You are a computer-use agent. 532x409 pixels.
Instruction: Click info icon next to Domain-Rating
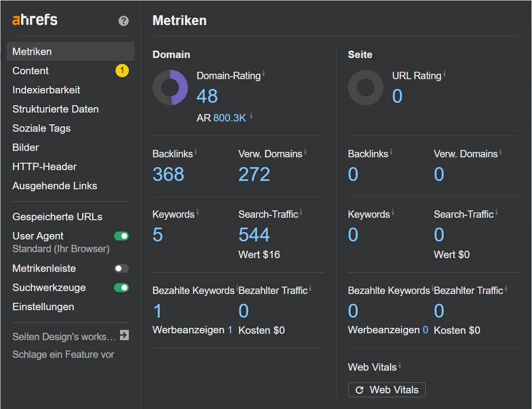click(264, 74)
